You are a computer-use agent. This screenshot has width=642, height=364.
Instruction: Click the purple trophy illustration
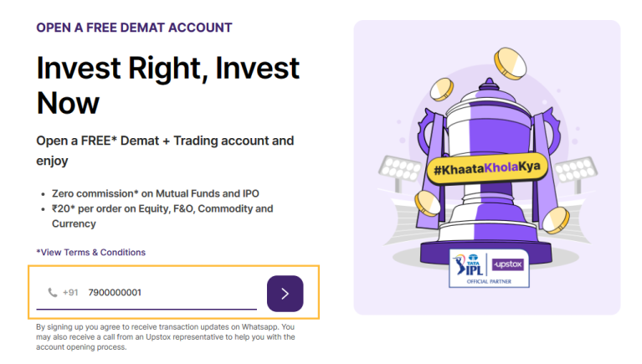[487, 172]
